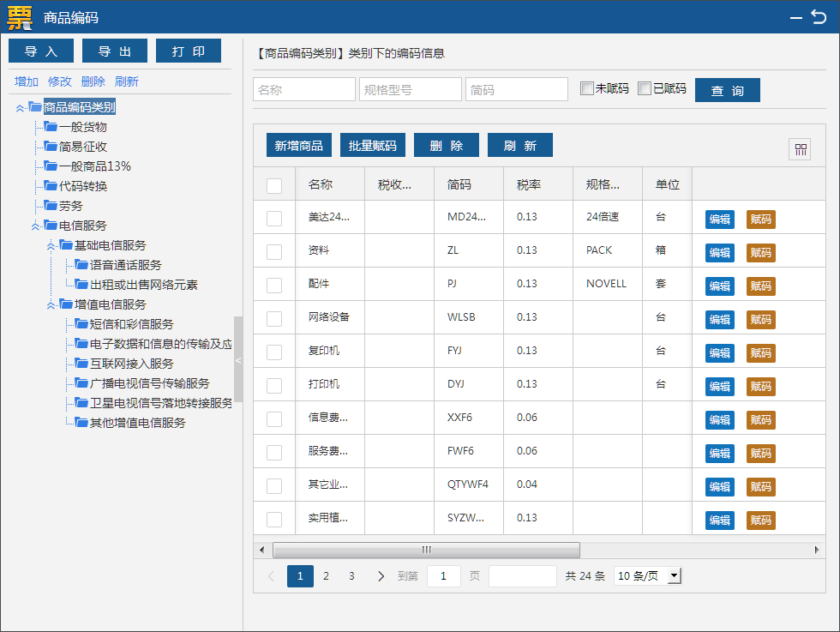Click 赋码 for the 美达24... row
This screenshot has width=840, height=632.
(x=761, y=220)
